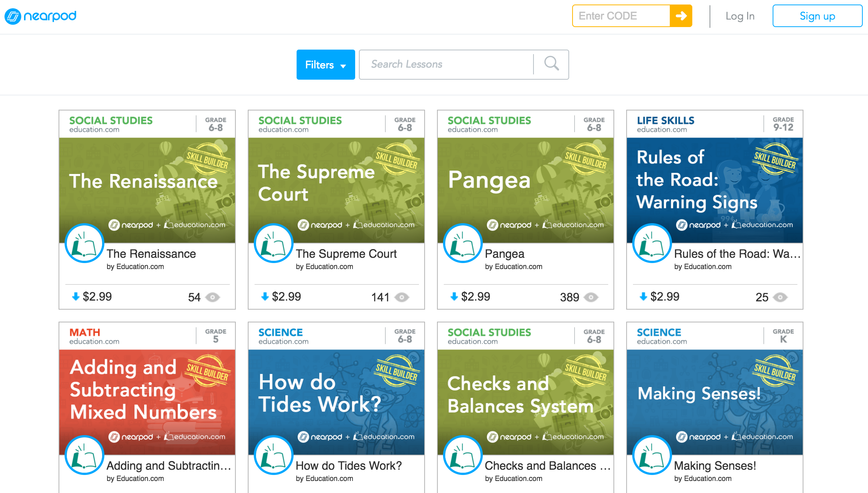Image resolution: width=868 pixels, height=493 pixels.
Task: Click download arrow on The Supreme Court card
Action: pos(265,296)
